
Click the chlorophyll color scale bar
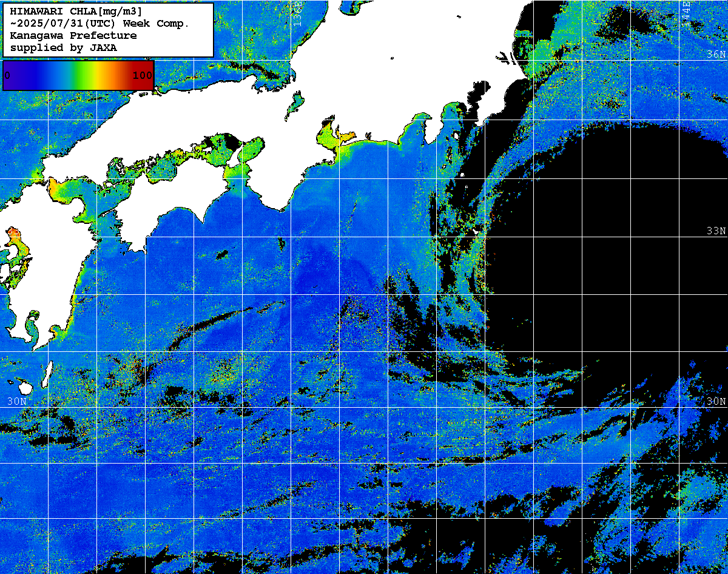coord(78,75)
